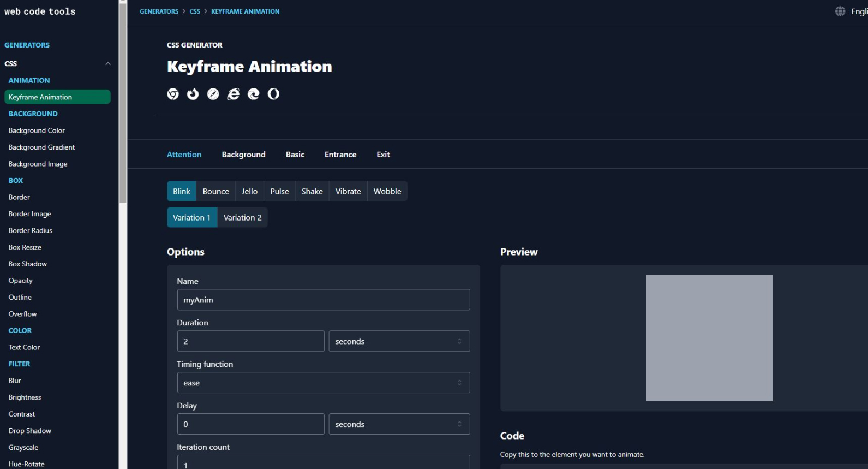Switch to the Exit tab
868x469 pixels.
coord(384,155)
